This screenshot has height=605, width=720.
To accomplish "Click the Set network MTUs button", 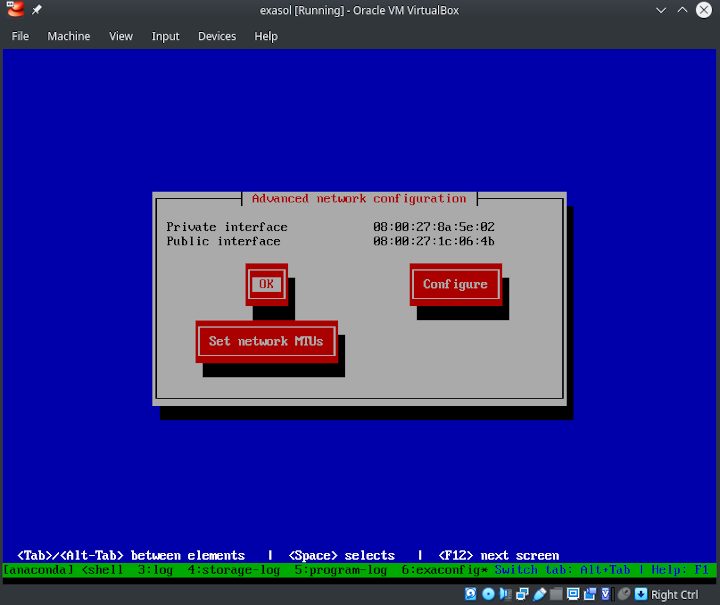I will tap(266, 342).
